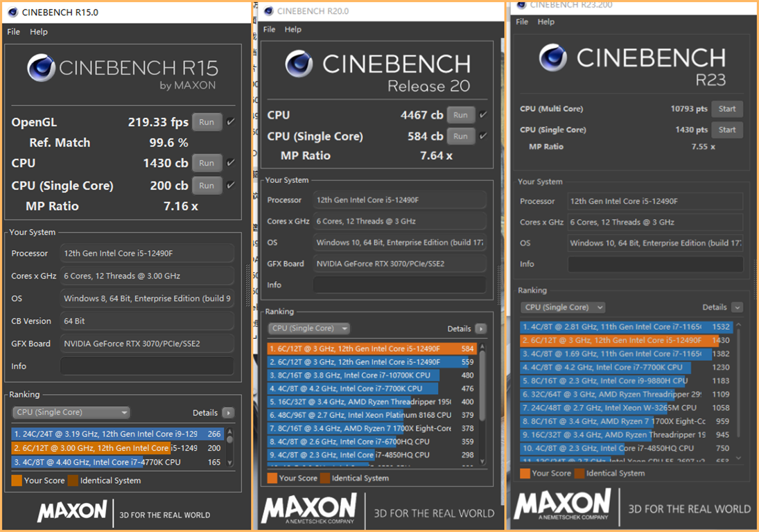Click the Identical System swatch in R20

coord(325,479)
